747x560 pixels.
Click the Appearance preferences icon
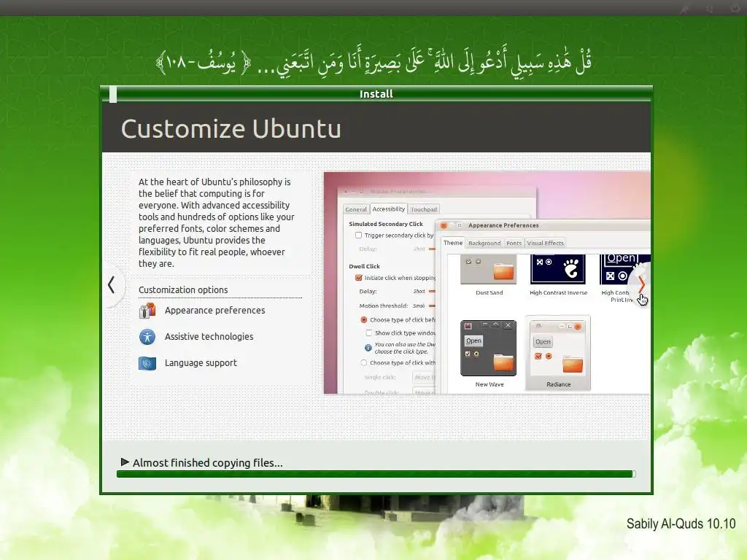point(147,311)
